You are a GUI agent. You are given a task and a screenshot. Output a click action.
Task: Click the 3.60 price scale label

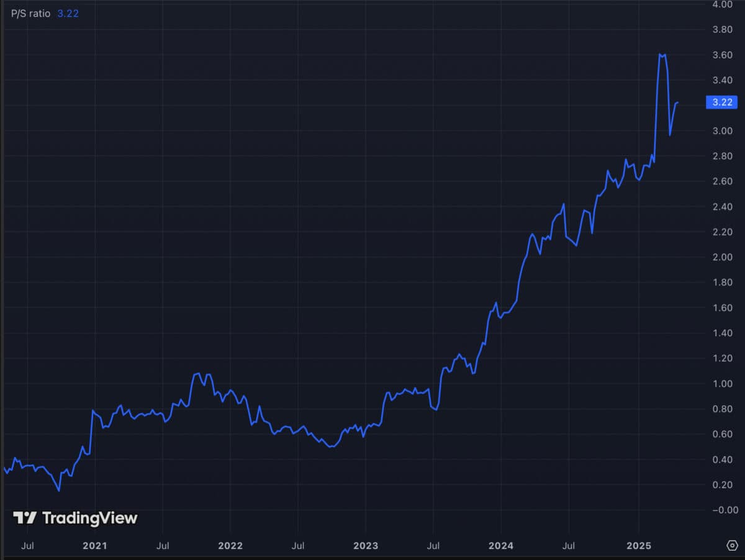pos(722,55)
